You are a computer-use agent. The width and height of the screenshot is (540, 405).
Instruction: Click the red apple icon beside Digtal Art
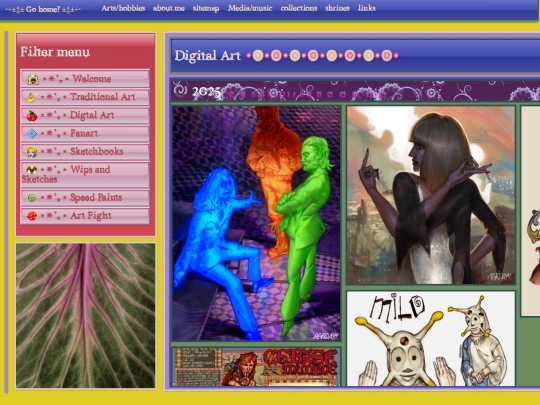pyautogui.click(x=32, y=116)
